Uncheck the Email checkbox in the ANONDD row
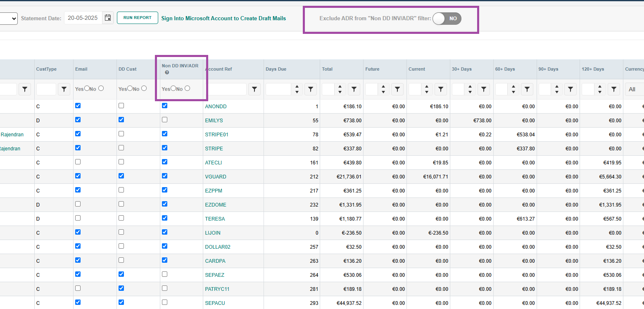644x309 pixels. (78, 106)
